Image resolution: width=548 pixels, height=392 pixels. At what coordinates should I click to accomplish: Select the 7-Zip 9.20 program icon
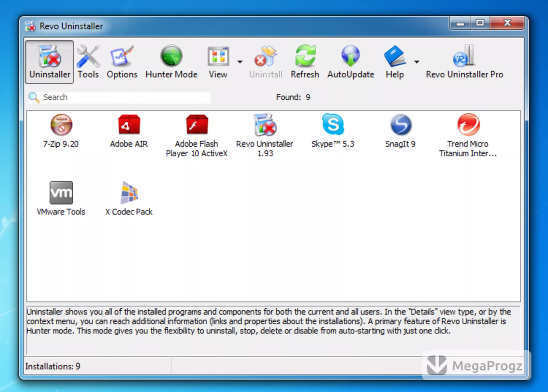click(x=61, y=125)
